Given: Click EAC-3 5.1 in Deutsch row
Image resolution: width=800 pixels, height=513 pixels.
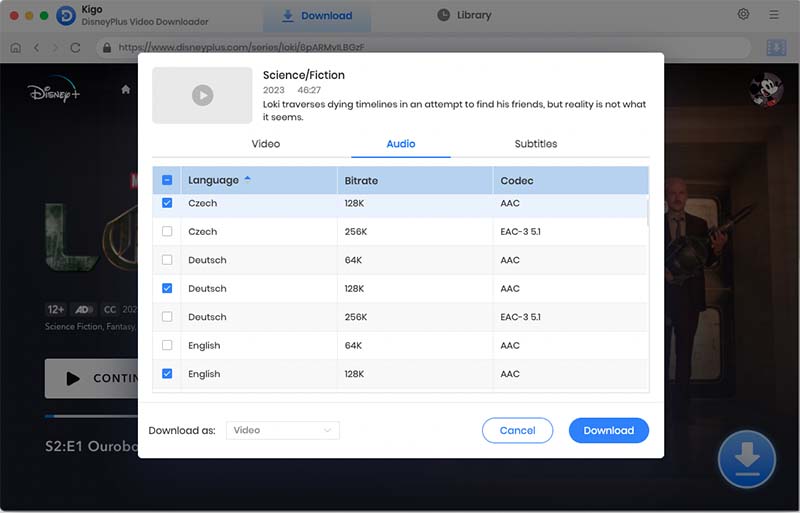Looking at the screenshot, I should point(520,317).
